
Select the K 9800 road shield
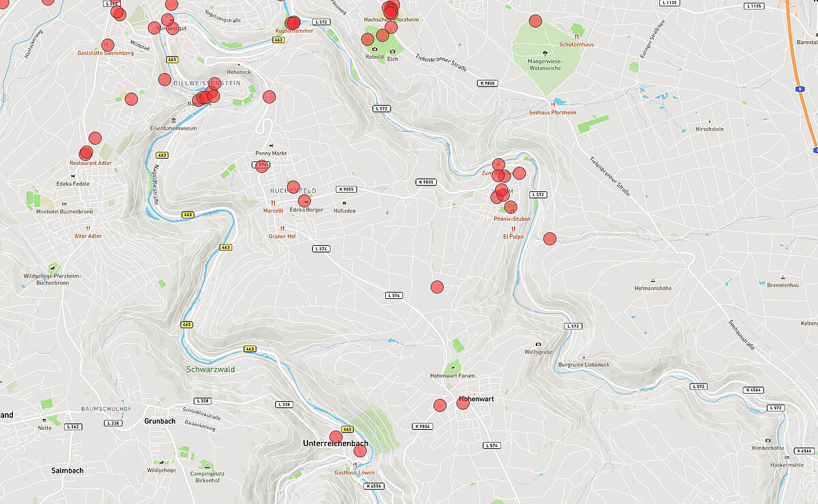click(x=487, y=83)
